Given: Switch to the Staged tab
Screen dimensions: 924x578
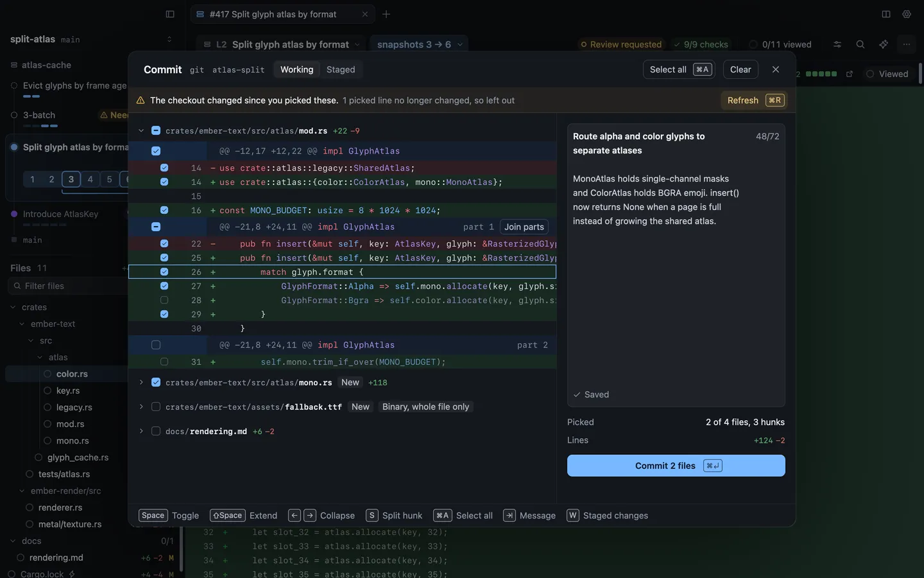Looking at the screenshot, I should click(x=341, y=69).
